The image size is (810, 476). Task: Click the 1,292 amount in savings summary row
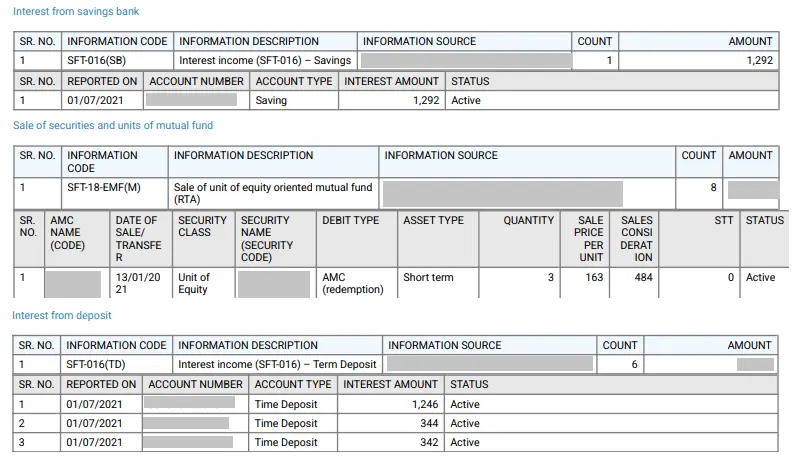760,60
